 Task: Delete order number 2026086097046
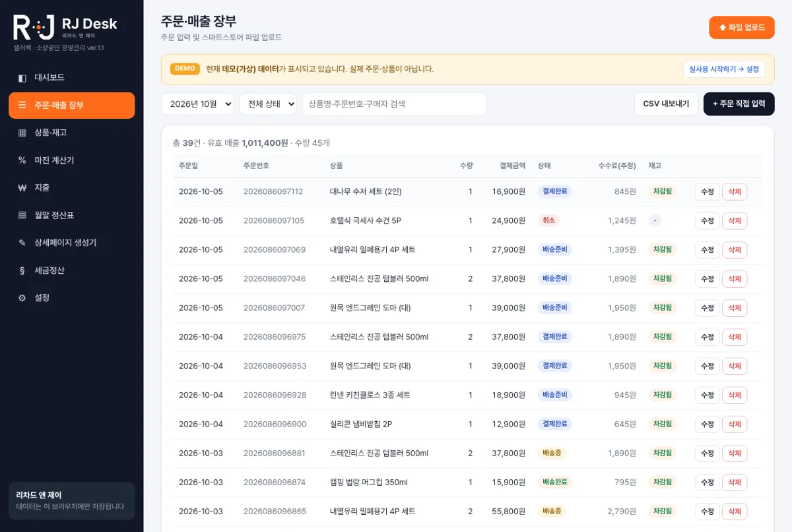tap(735, 279)
